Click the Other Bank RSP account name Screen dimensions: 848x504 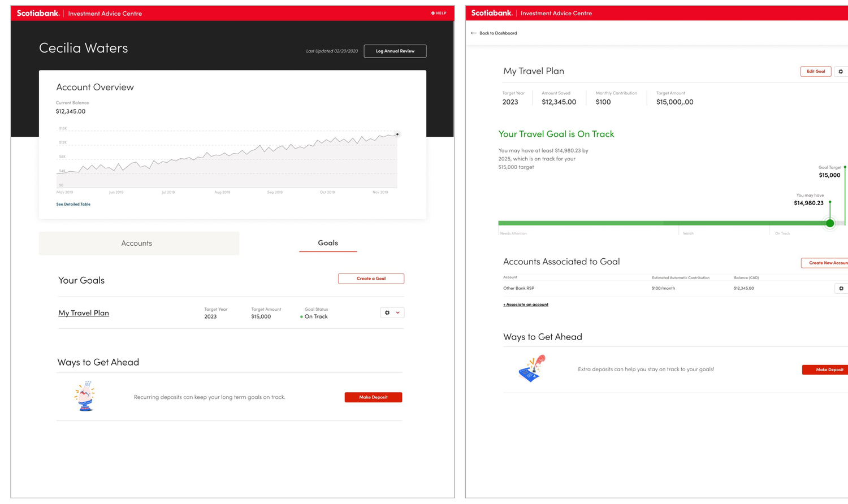click(518, 288)
